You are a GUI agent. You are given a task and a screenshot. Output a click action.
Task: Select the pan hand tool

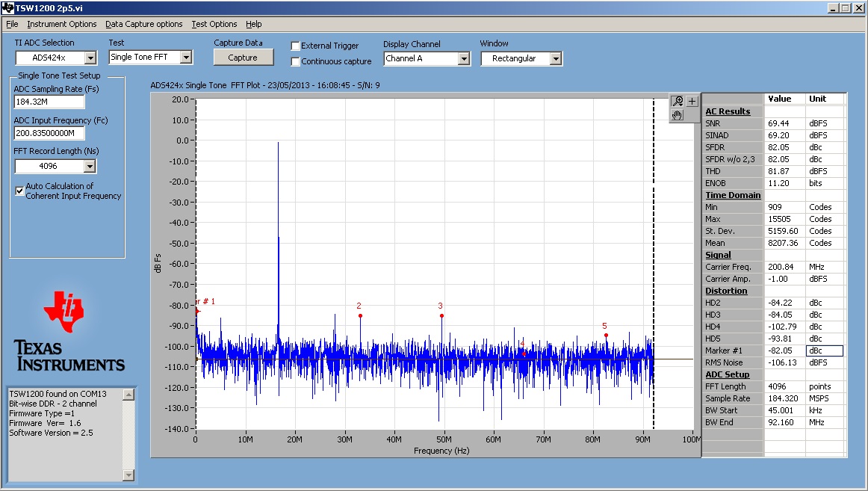point(677,115)
